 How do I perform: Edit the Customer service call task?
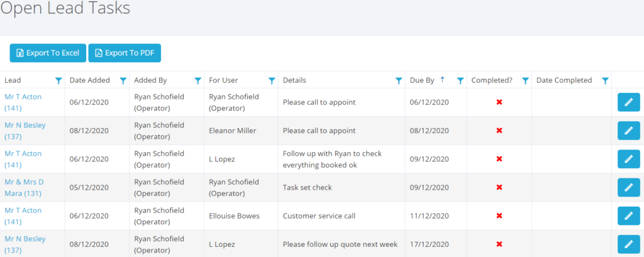point(628,216)
